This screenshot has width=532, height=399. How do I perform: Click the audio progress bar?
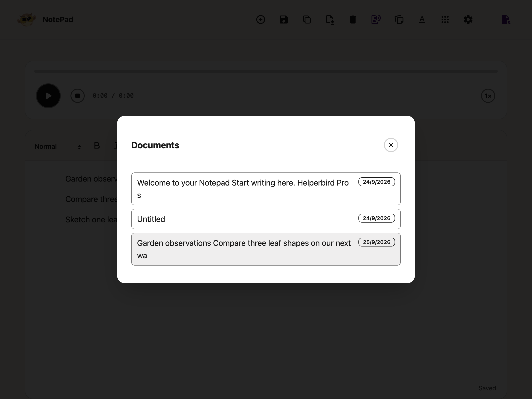click(266, 71)
